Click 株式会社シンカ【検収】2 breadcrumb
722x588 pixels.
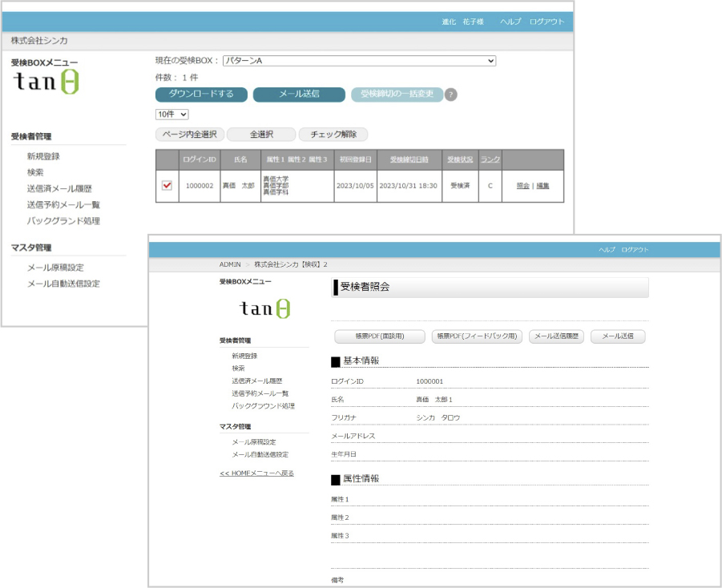(x=291, y=264)
